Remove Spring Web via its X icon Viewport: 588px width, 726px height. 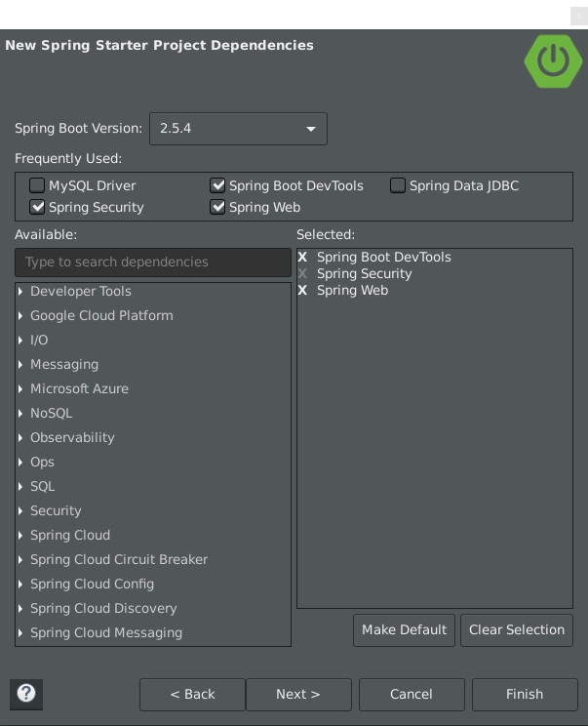coord(302,291)
